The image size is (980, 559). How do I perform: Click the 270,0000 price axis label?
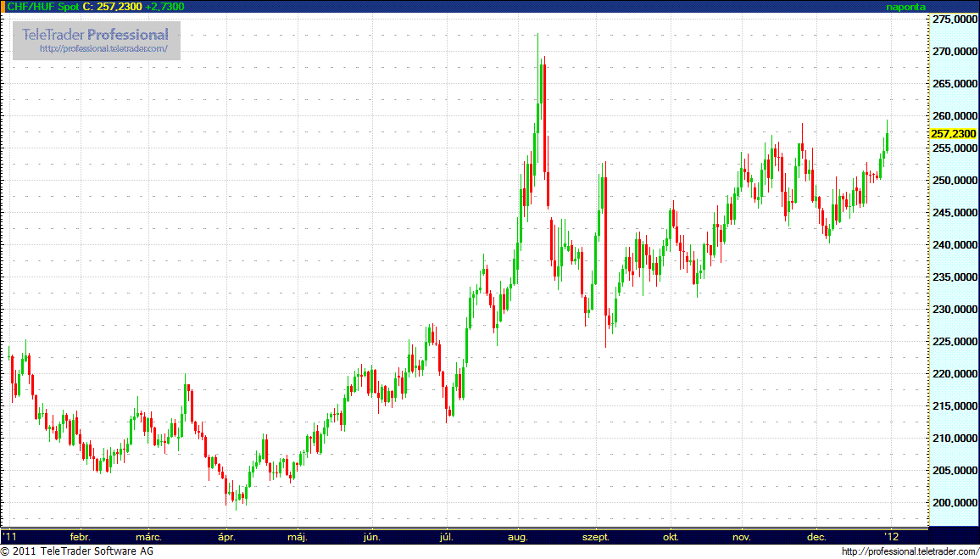[x=955, y=52]
